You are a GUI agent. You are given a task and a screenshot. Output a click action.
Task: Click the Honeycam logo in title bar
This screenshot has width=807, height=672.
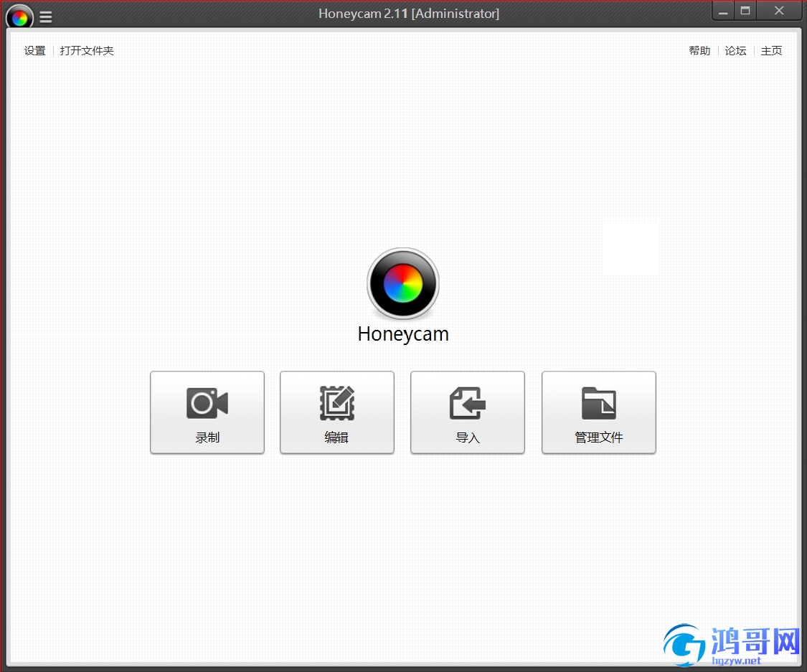click(19, 17)
